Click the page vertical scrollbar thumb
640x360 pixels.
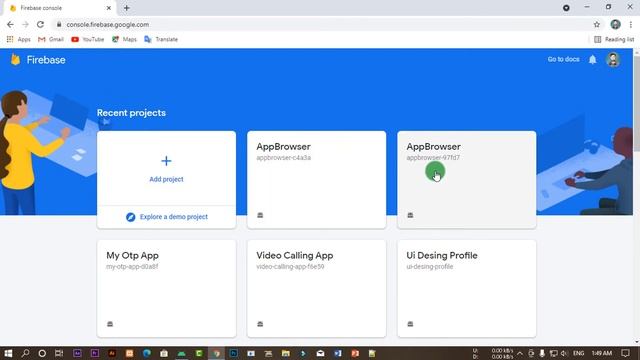coord(636,104)
